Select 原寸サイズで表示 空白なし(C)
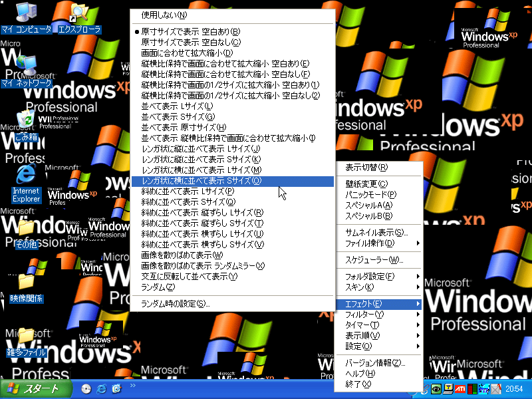Screen dimensions: 532x399 click(x=233, y=42)
